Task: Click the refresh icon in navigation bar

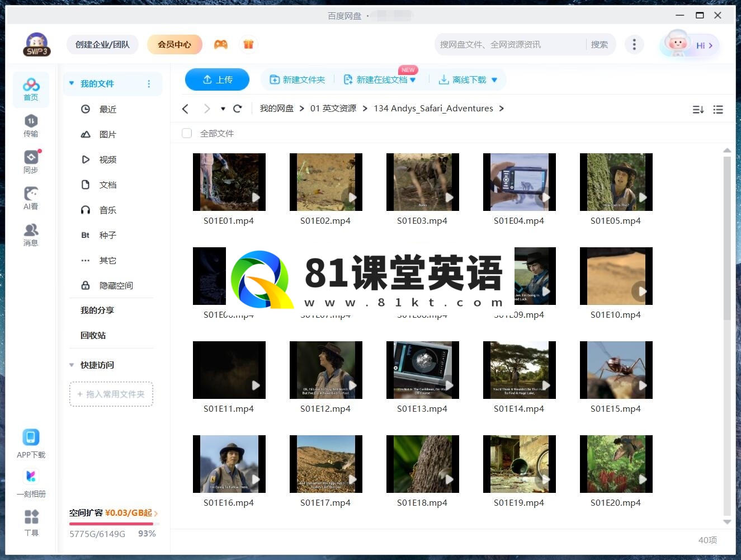Action: pos(237,109)
